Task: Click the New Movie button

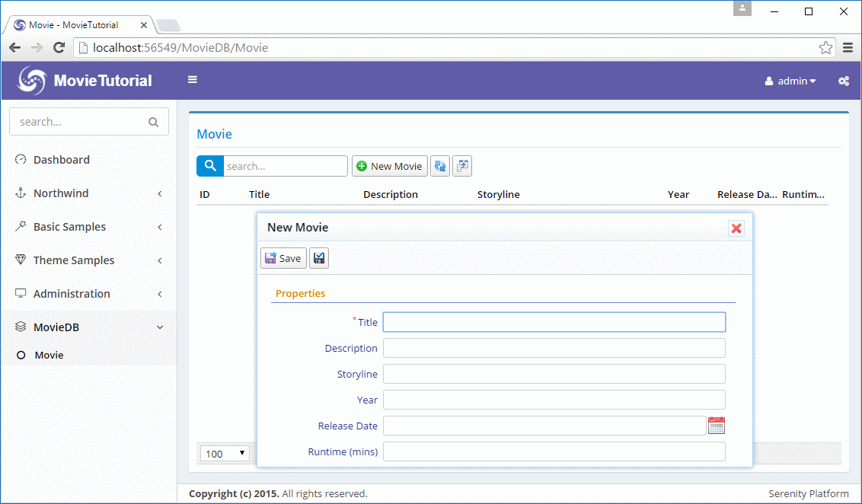Action: point(389,166)
